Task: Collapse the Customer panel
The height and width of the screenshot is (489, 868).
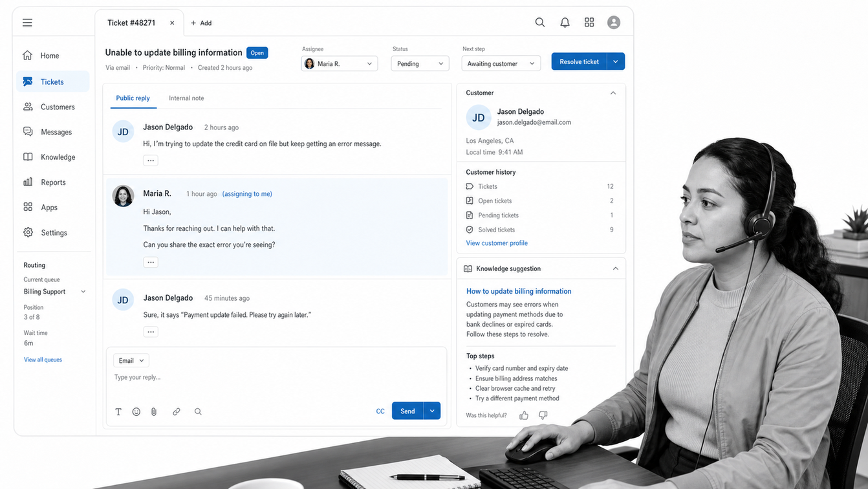Action: click(613, 93)
